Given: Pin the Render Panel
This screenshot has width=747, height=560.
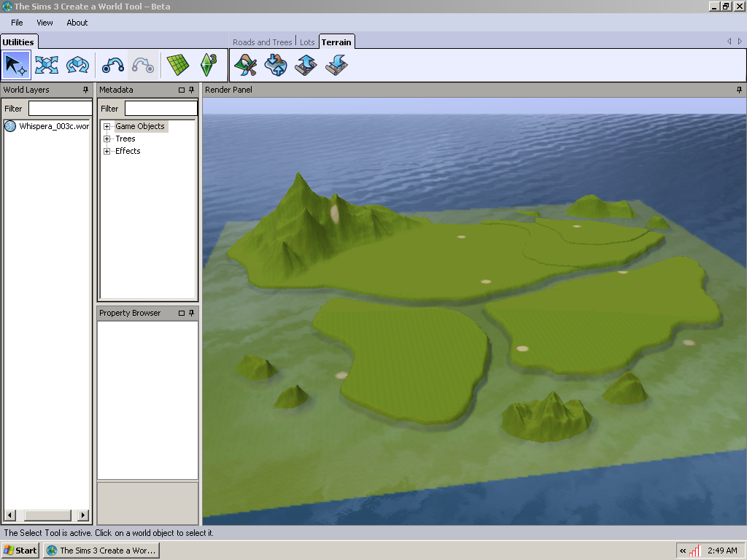Looking at the screenshot, I should pos(740,90).
